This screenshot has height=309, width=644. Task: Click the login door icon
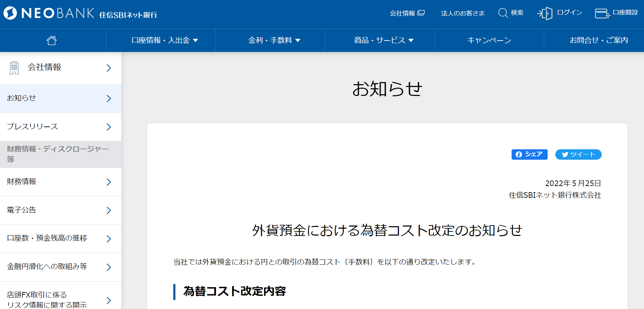[x=545, y=14]
